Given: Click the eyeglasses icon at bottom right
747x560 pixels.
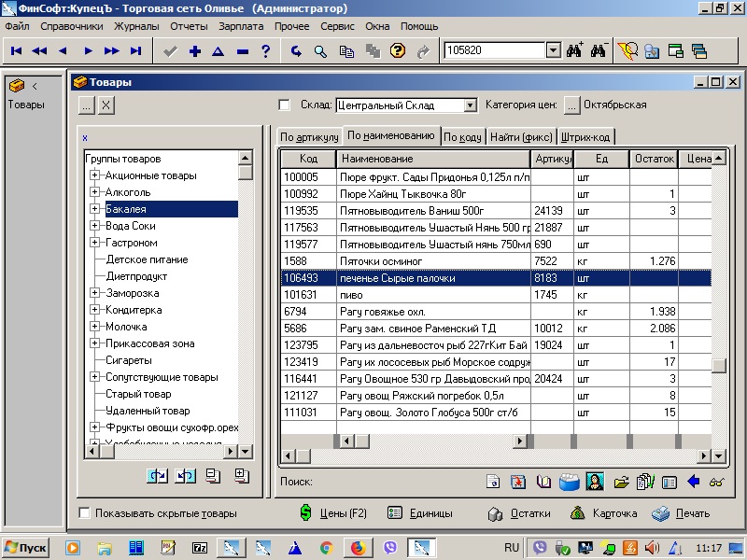Looking at the screenshot, I should (x=717, y=482).
